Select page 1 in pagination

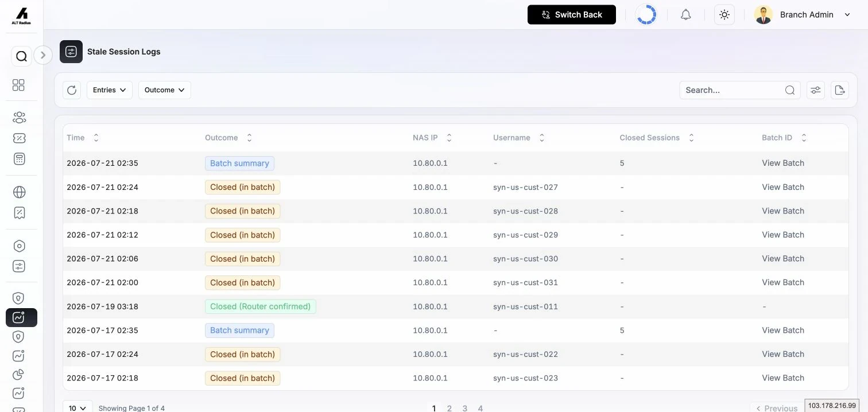[x=433, y=408]
